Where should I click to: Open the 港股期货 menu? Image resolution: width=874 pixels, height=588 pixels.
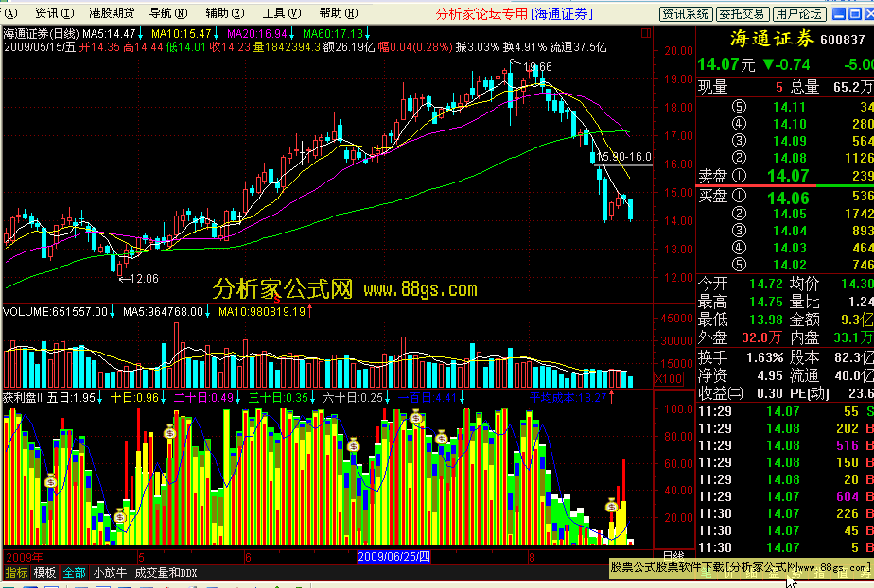coord(112,13)
